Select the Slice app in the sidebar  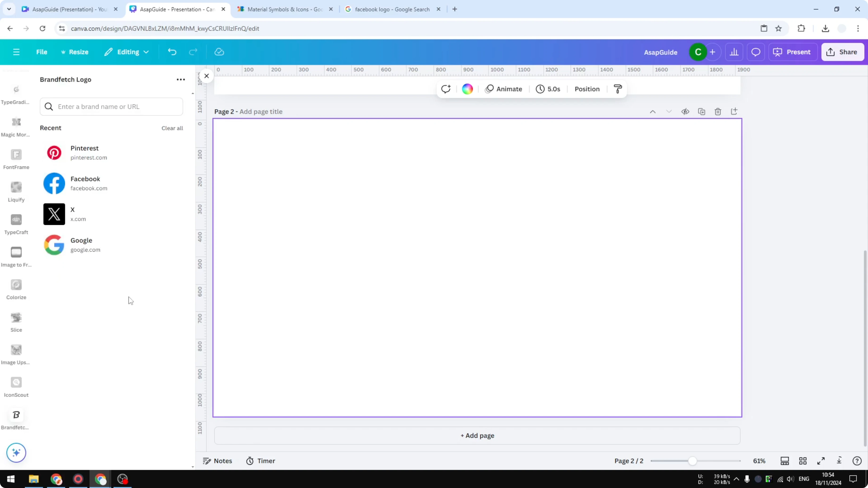[16, 321]
